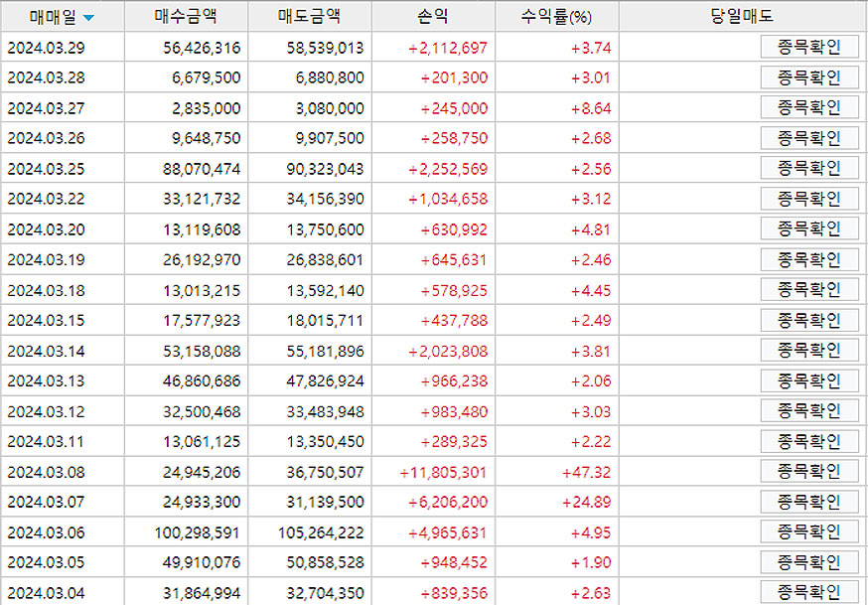Click profit value +6,206,200

point(448,502)
